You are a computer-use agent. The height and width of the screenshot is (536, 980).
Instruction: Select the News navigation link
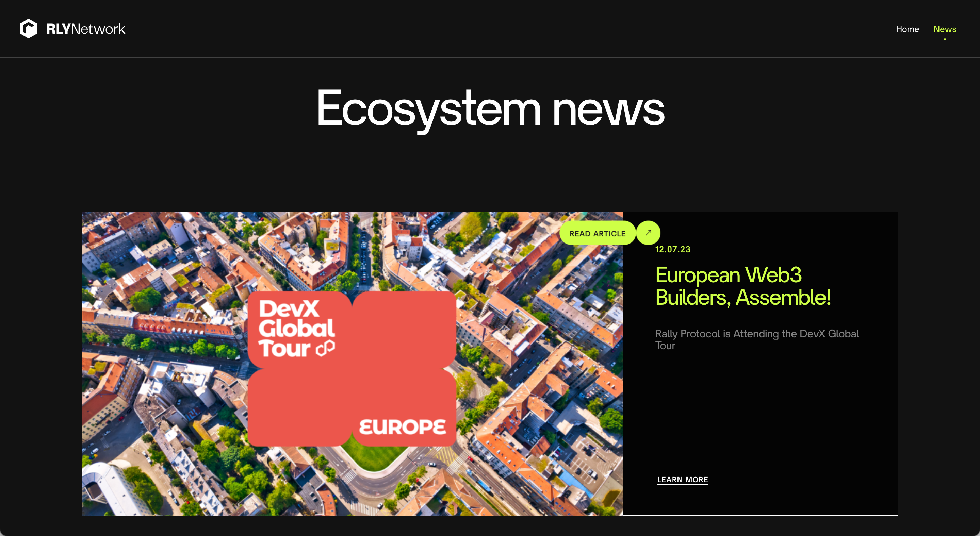(x=945, y=29)
